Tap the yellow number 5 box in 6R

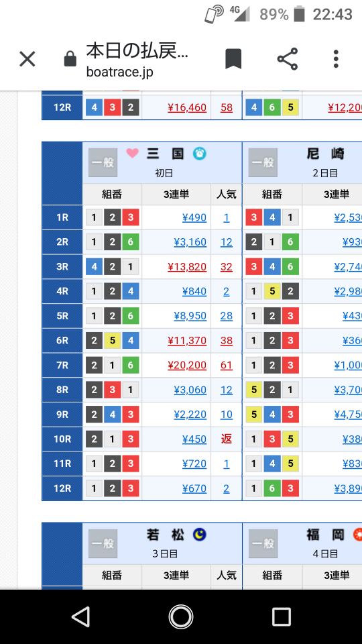tap(113, 341)
